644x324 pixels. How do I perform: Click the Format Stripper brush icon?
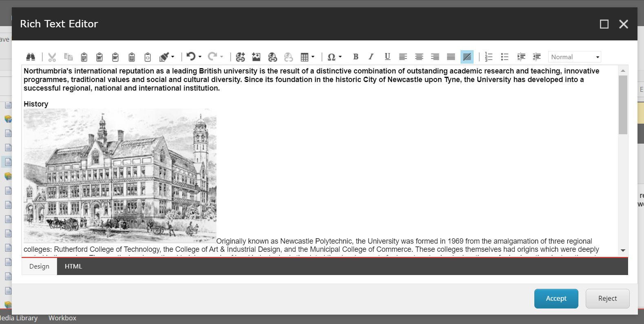pyautogui.click(x=164, y=57)
